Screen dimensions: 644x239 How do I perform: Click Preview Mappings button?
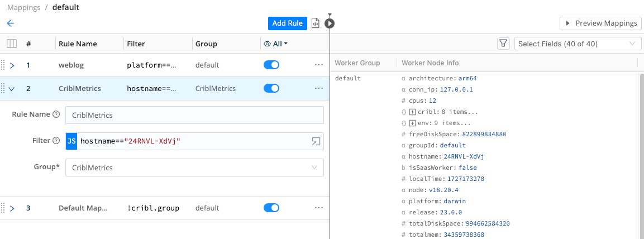(600, 23)
